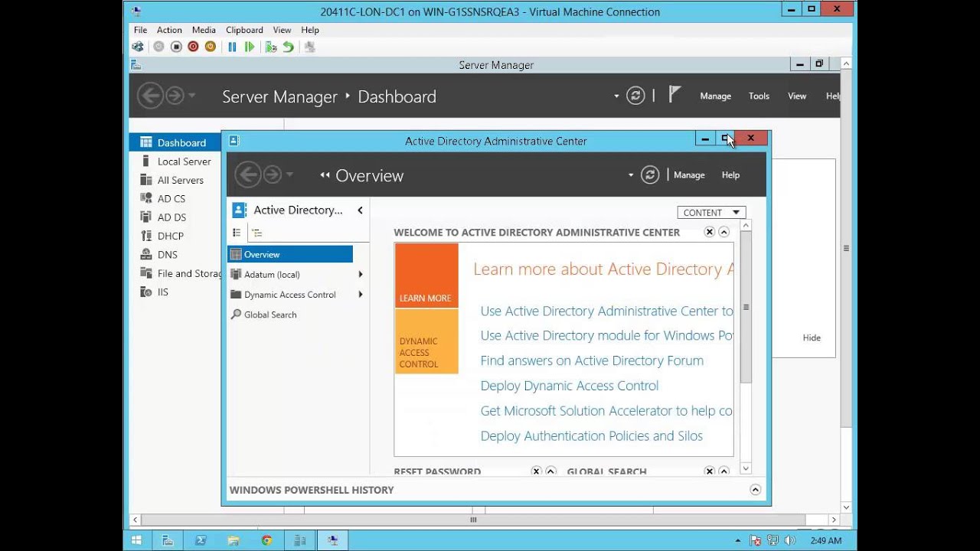Click the red Shut Down VM icon

click(x=193, y=47)
